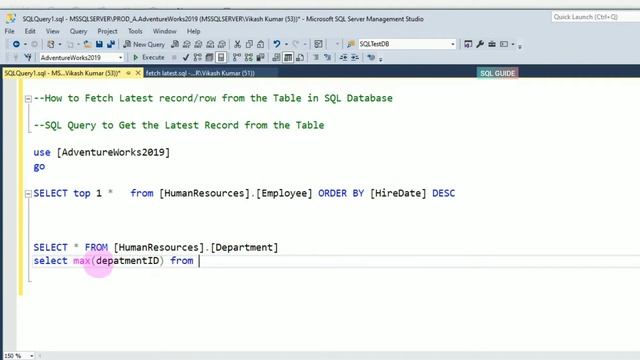
Task: Click the Navigate Backward icon
Action: (16, 44)
